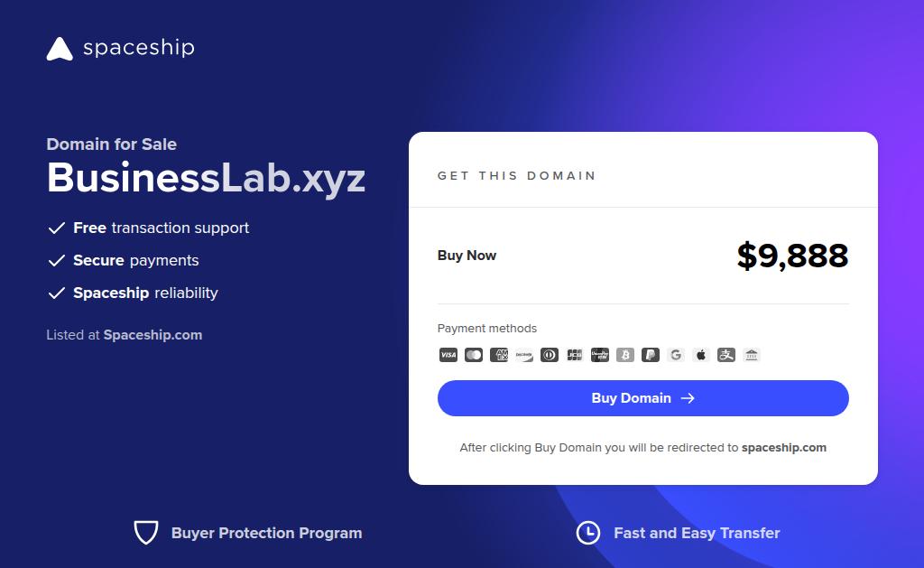Click the Fast and Easy Transfer clock icon
924x568 pixels.
tap(588, 533)
